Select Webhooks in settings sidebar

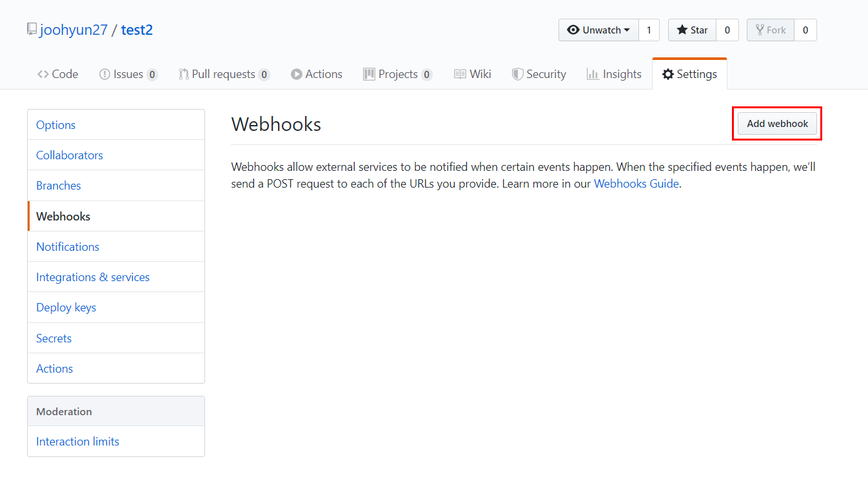tap(116, 216)
